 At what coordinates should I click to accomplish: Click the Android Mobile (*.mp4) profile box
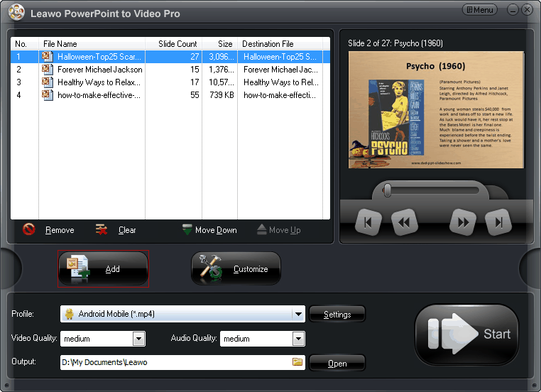point(182,314)
